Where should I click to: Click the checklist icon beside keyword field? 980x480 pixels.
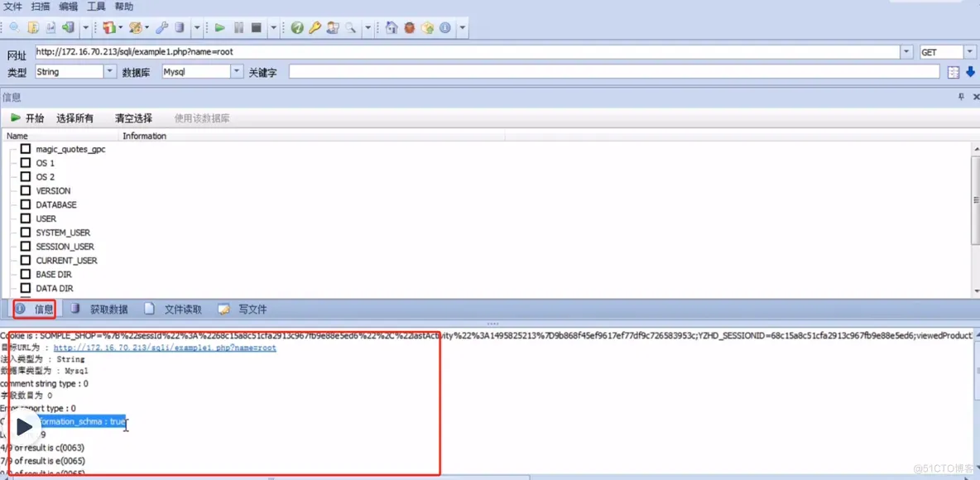954,73
